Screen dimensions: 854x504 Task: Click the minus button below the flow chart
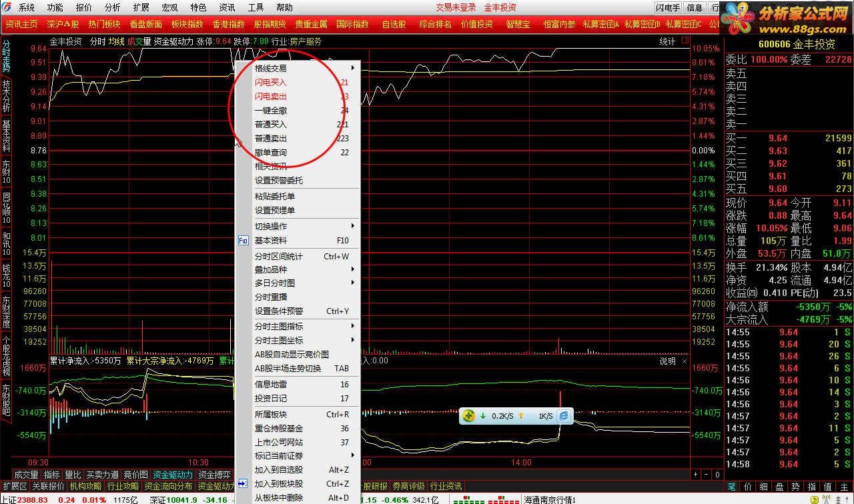point(706,475)
